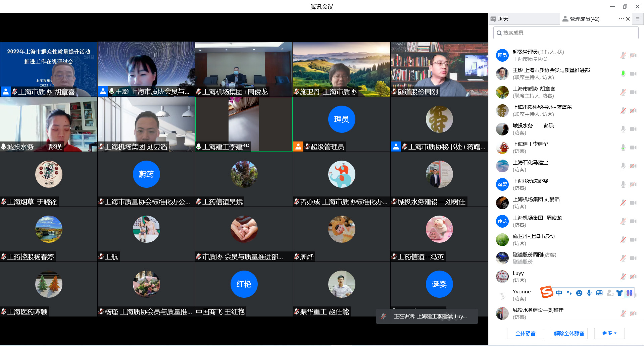Click 正在讲话 speaking indicator banner

click(427, 316)
